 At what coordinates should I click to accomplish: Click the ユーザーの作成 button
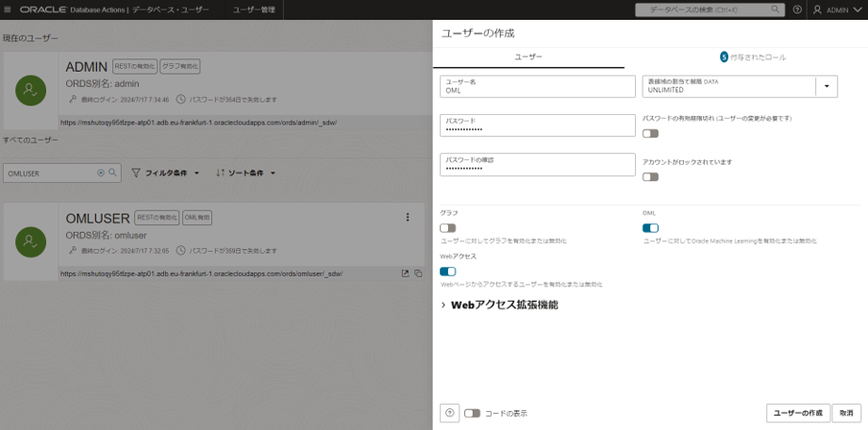[797, 413]
